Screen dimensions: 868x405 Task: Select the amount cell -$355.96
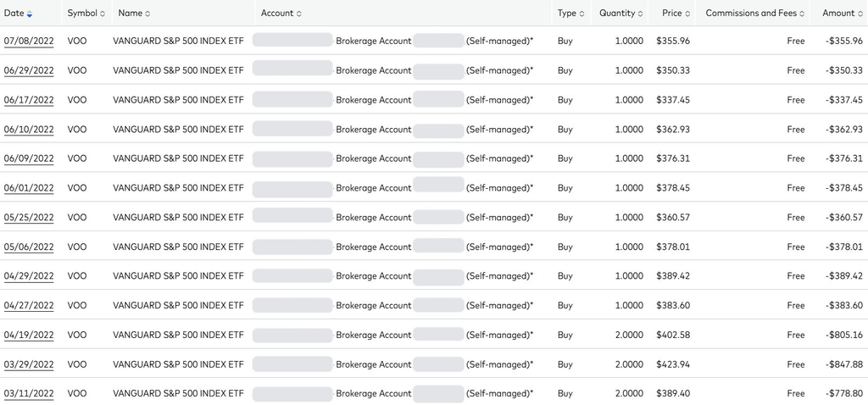tap(843, 41)
